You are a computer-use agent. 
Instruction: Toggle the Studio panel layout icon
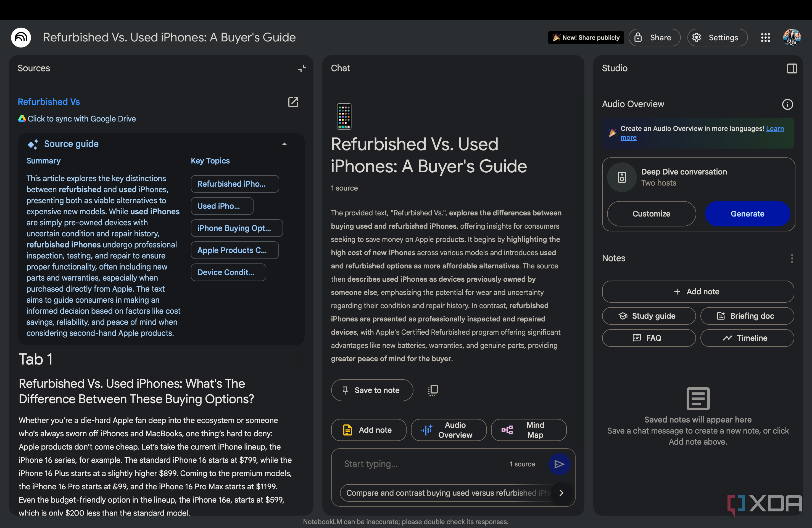point(792,68)
